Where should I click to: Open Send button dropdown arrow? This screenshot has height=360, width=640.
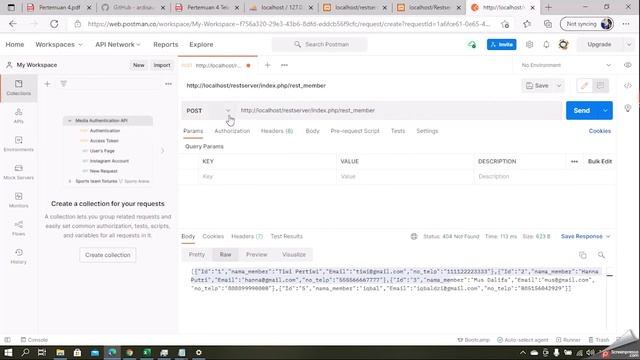click(605, 111)
